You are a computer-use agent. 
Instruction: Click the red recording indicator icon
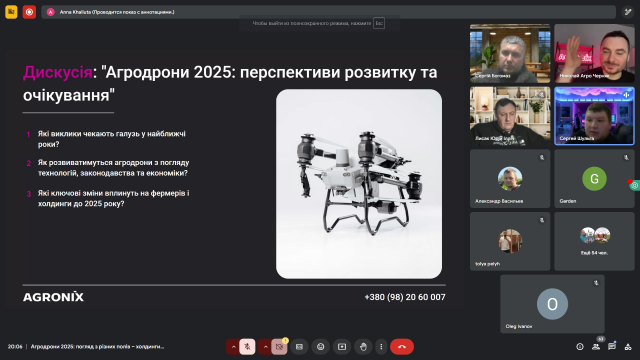click(29, 12)
